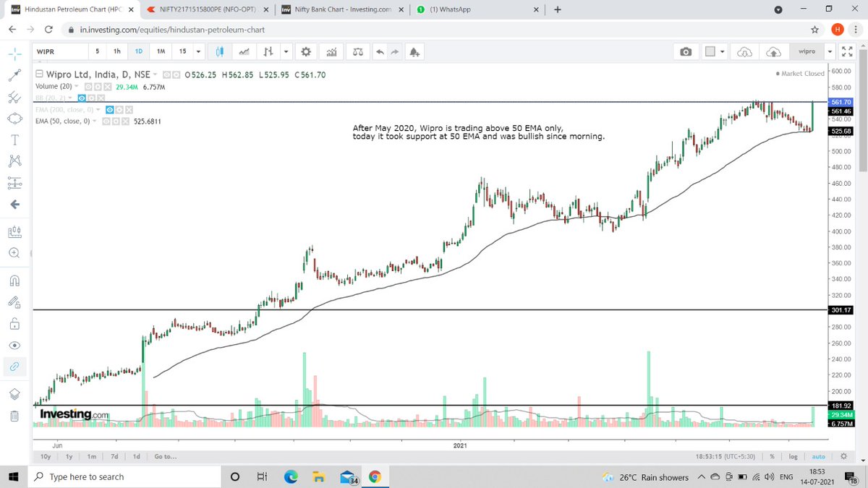Viewport: 868px width, 488px height.
Task: Open Volume (20) indicator dropdown
Action: tap(76, 86)
